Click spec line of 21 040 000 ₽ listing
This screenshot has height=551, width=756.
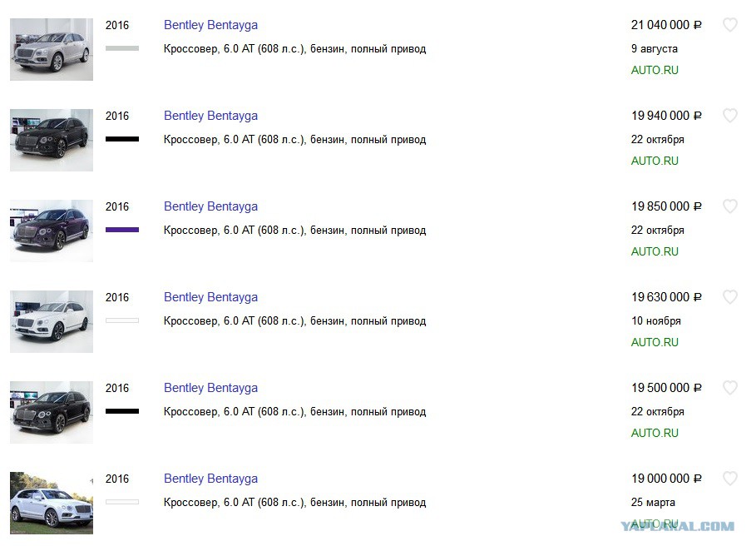pos(294,49)
